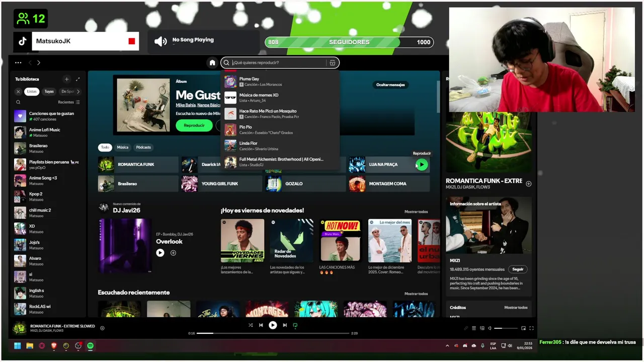Adjust the volume slider in player bar
644x362 pixels.
click(x=506, y=328)
